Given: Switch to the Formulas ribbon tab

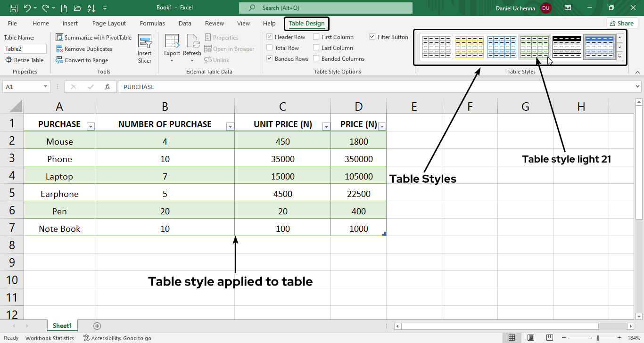Looking at the screenshot, I should [152, 23].
